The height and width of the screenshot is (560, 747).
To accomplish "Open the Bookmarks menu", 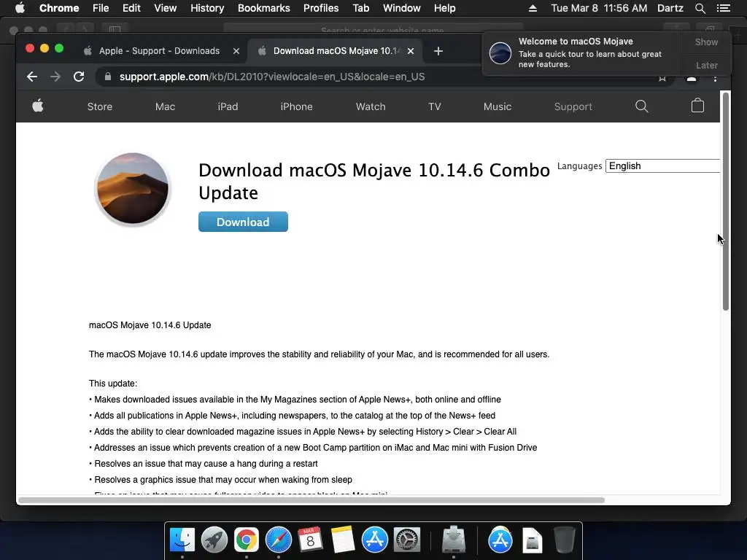I will click(x=264, y=8).
